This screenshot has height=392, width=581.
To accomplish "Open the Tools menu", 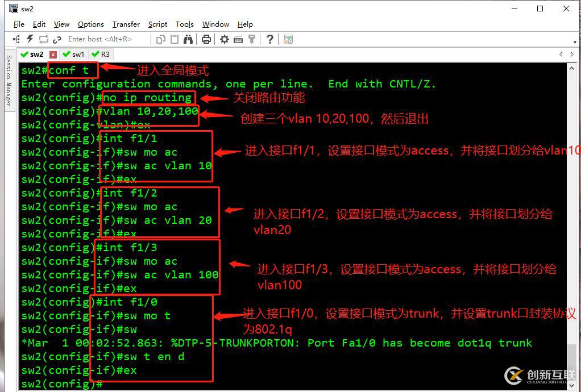I will coord(185,24).
